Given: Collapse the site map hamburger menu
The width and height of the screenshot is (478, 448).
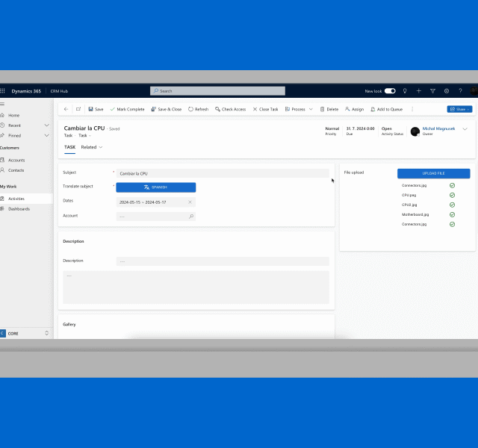Looking at the screenshot, I should pos(2,104).
